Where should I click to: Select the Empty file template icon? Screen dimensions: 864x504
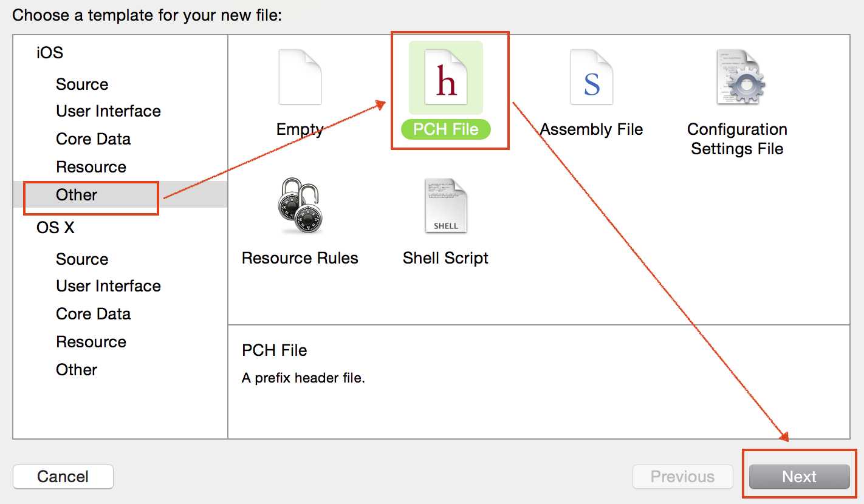click(x=300, y=77)
